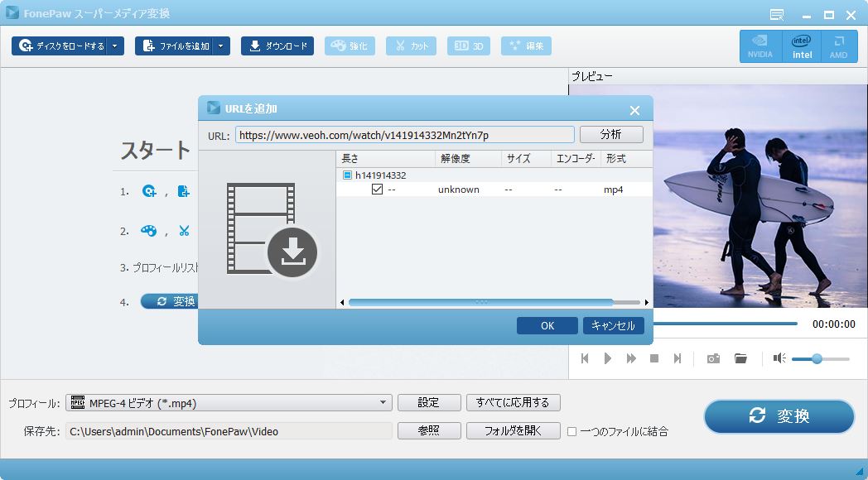Click the 設定 (Settings) button
This screenshot has width=868, height=480.
pos(428,402)
